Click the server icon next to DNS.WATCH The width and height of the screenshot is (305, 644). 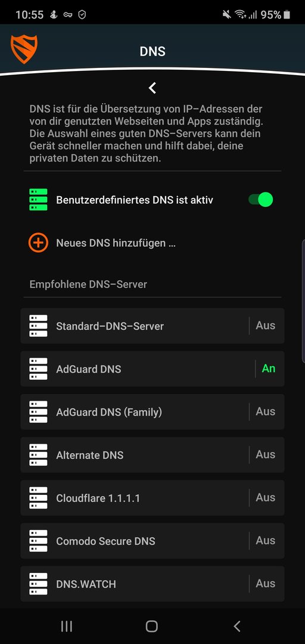[x=38, y=584]
